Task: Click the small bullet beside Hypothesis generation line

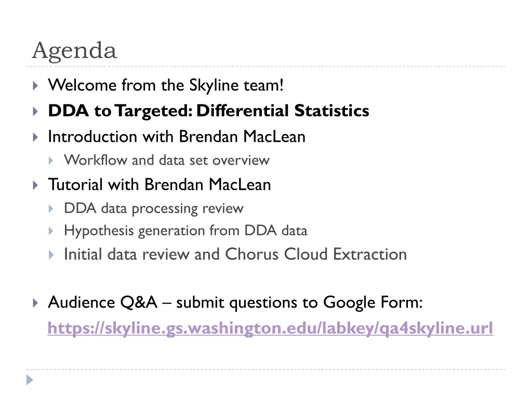Action: click(x=51, y=231)
